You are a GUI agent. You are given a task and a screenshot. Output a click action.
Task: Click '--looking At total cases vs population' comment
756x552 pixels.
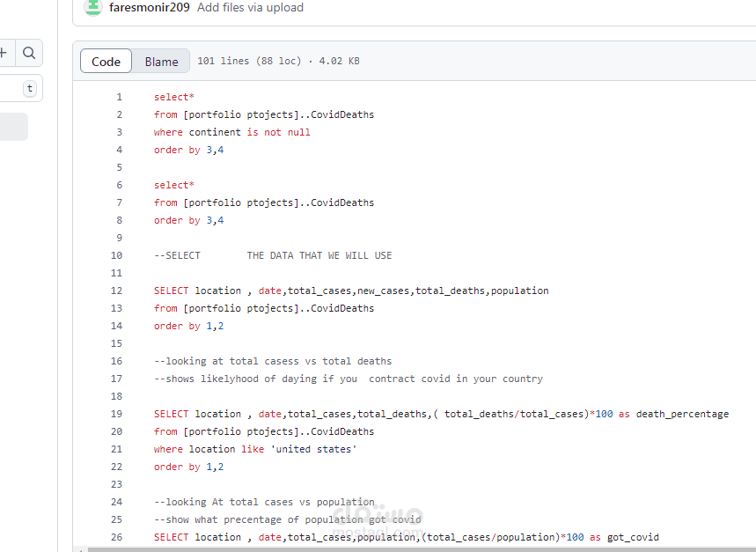[x=264, y=502]
